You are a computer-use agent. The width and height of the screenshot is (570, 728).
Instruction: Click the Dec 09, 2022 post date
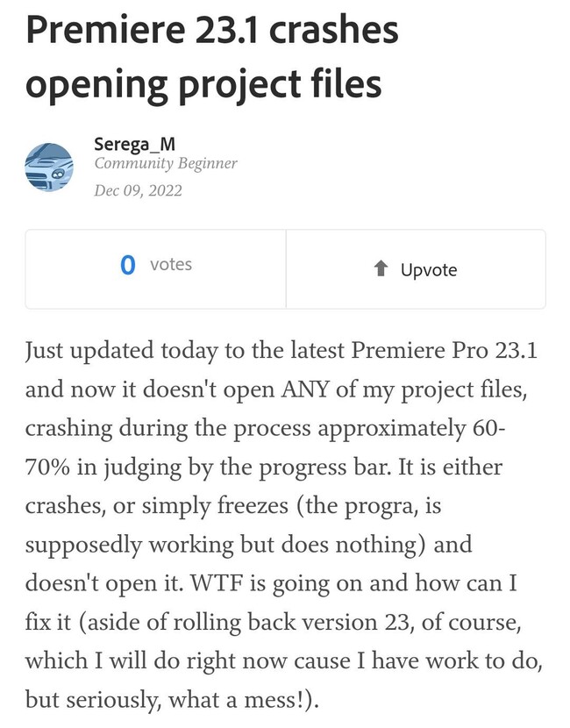(x=138, y=190)
